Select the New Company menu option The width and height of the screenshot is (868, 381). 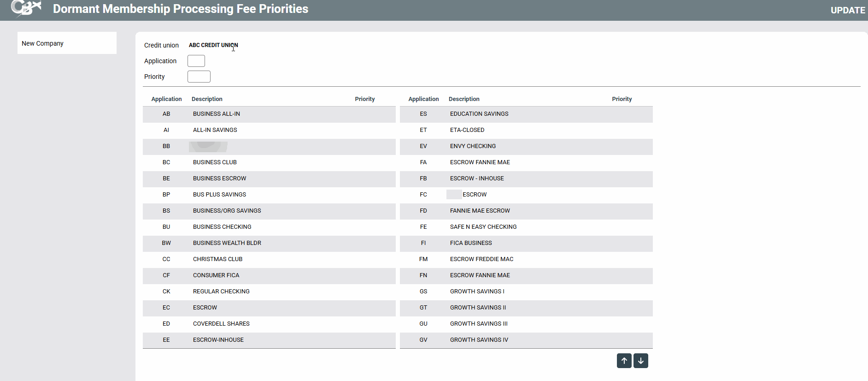tap(42, 43)
